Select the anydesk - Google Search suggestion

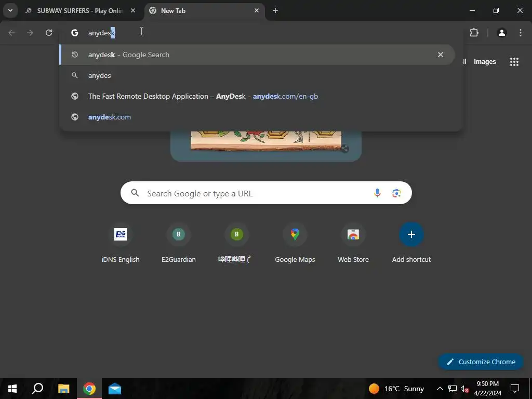coord(257,55)
